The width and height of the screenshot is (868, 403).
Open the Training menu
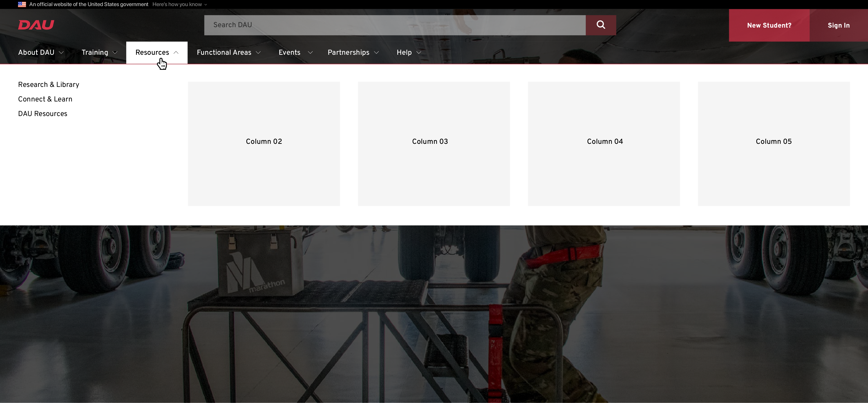(95, 52)
